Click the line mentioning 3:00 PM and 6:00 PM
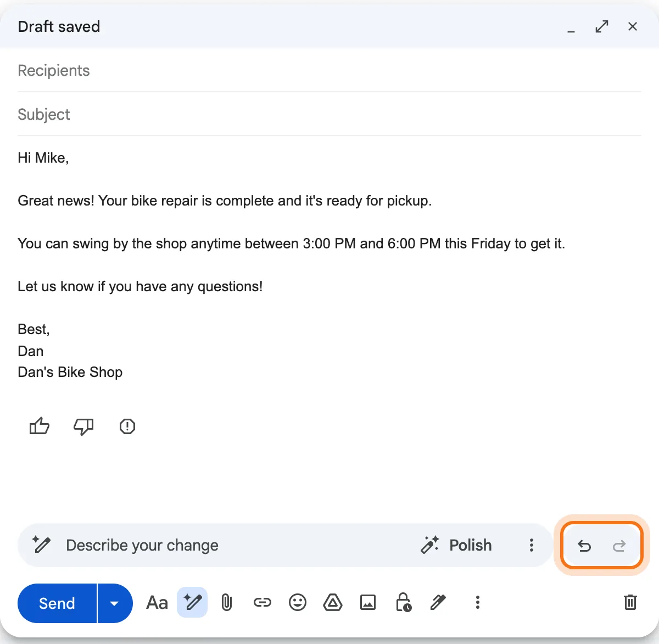Screen dimensions: 659x644 pyautogui.click(x=292, y=243)
